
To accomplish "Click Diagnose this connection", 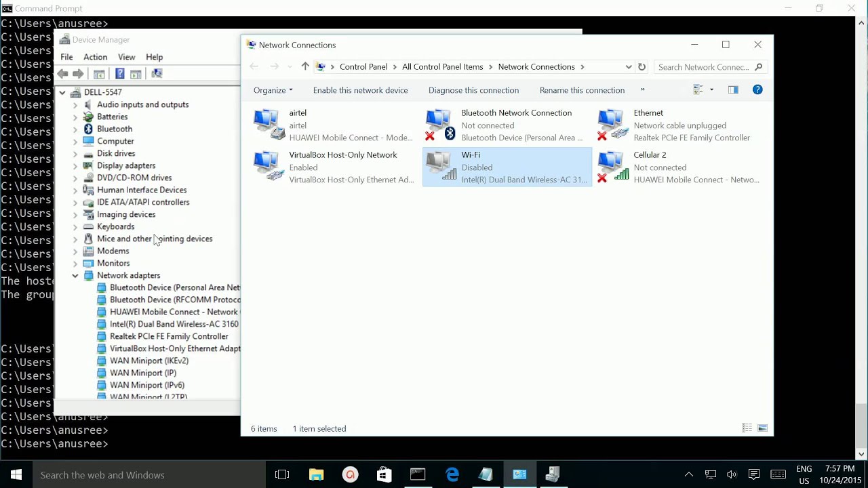I will [x=473, y=89].
